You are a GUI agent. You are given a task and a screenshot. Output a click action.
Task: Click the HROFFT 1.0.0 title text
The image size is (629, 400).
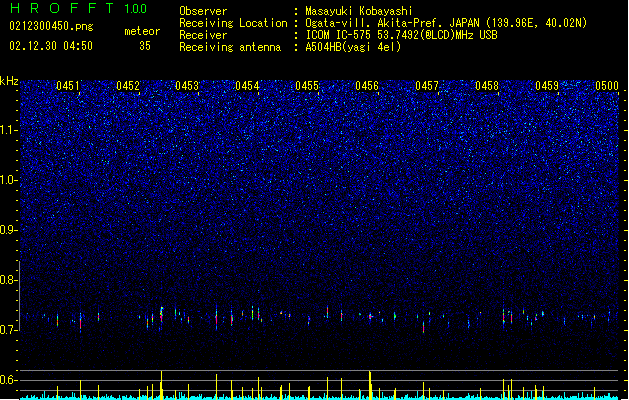click(78, 8)
